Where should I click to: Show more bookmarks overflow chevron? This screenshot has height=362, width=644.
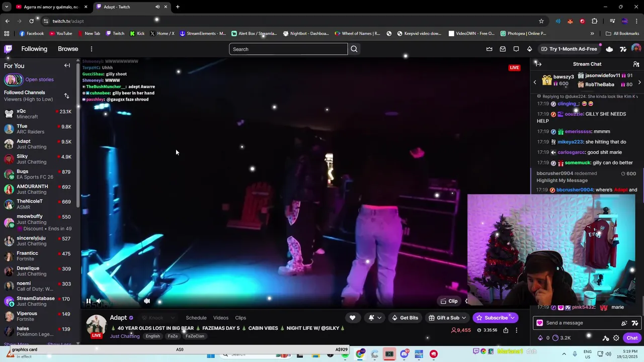click(x=592, y=34)
